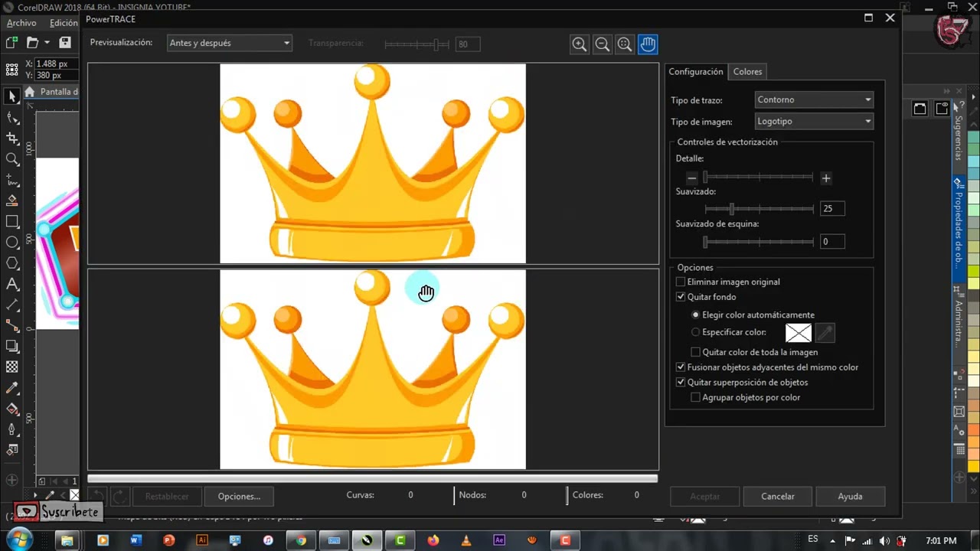980x551 pixels.
Task: Select the Especificar color radio button
Action: 695,332
